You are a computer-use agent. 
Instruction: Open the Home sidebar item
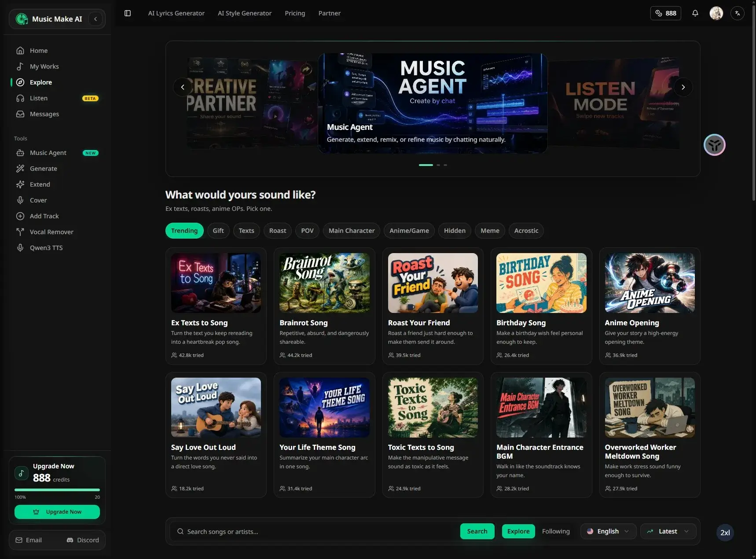(57, 51)
